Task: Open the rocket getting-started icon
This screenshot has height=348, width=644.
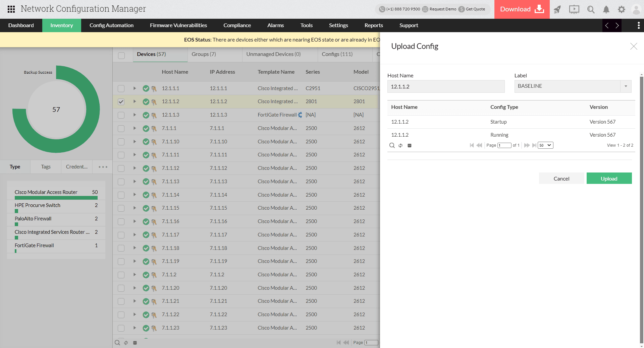Action: [x=557, y=9]
